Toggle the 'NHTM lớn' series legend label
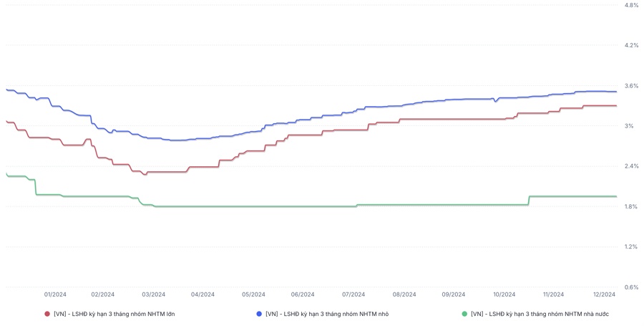Viewport: 644px width, 326px height. (x=114, y=314)
